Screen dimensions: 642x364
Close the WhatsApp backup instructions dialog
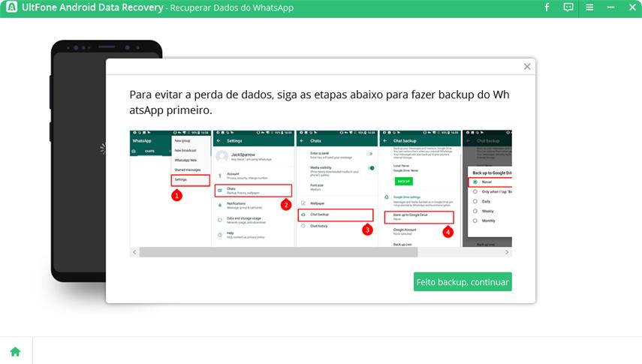[x=527, y=67]
